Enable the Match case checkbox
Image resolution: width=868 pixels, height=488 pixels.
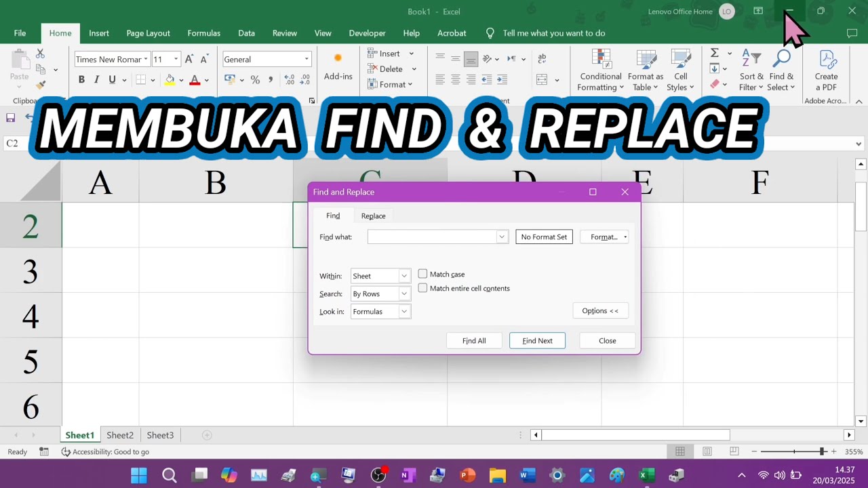tap(422, 274)
